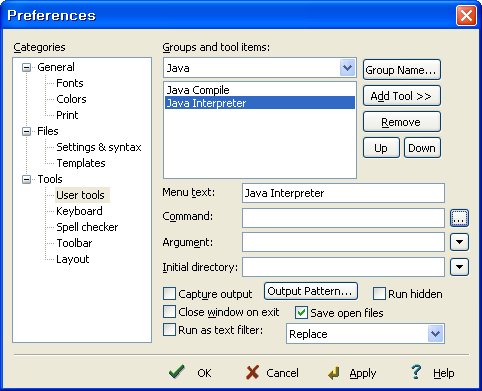Collapse the Tools tree node

pyautogui.click(x=26, y=180)
